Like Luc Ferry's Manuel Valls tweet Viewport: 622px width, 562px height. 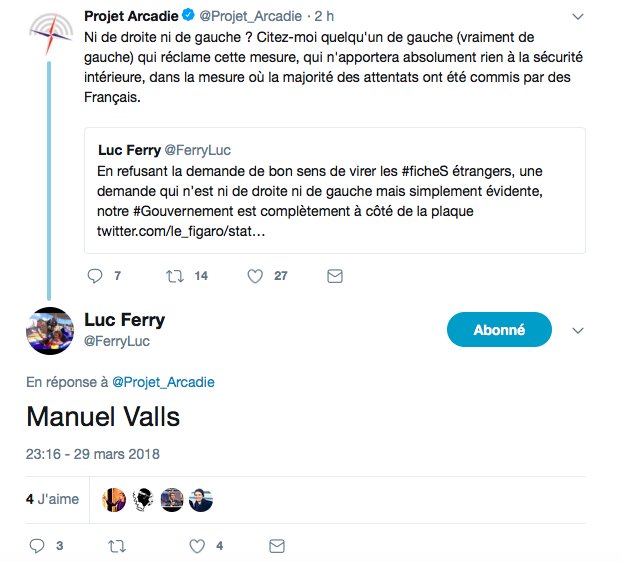197,546
